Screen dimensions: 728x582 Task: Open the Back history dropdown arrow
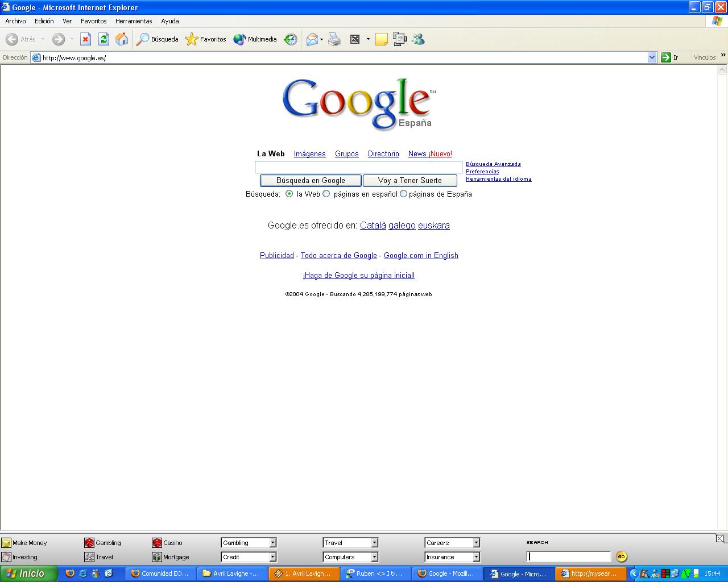coord(43,39)
